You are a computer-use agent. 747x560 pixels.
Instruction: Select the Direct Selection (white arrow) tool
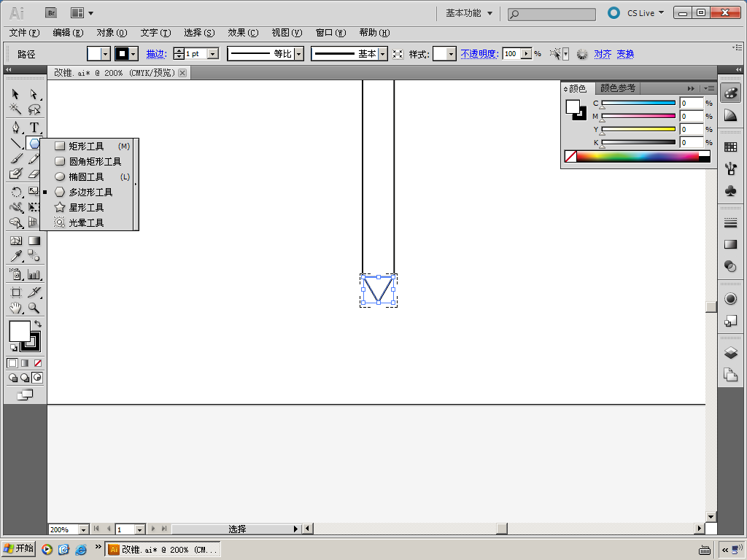point(34,94)
